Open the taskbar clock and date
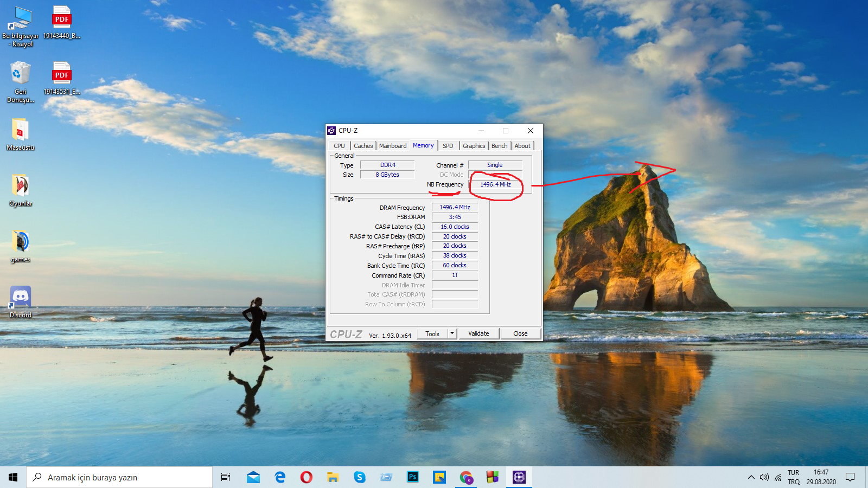868x488 pixels. click(821, 477)
